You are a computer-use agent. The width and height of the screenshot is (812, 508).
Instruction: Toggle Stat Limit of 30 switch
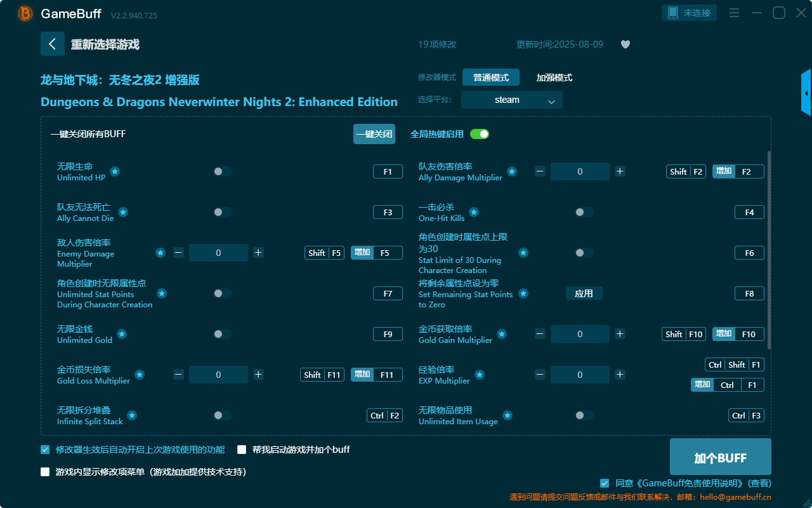(x=584, y=253)
